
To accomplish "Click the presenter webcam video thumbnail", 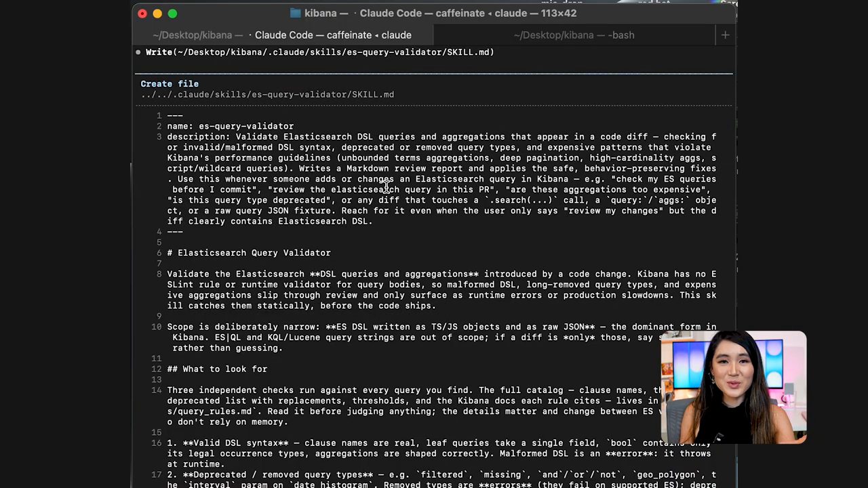I will point(734,387).
